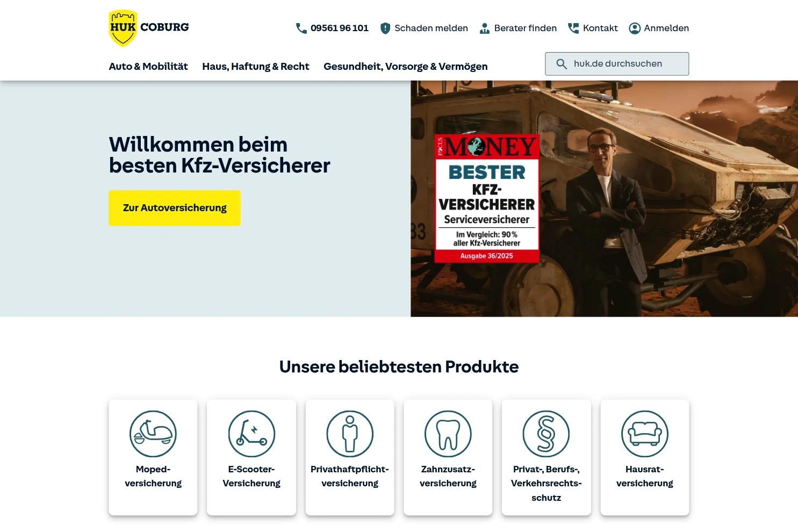Open Privathaftpflichtversicherung product label

pyautogui.click(x=350, y=476)
